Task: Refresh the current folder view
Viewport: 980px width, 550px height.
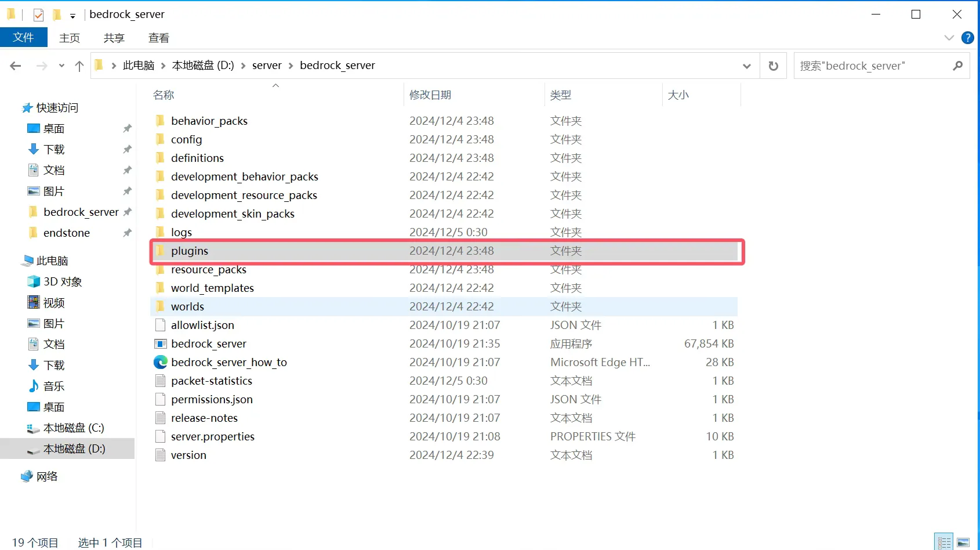Action: 773,66
